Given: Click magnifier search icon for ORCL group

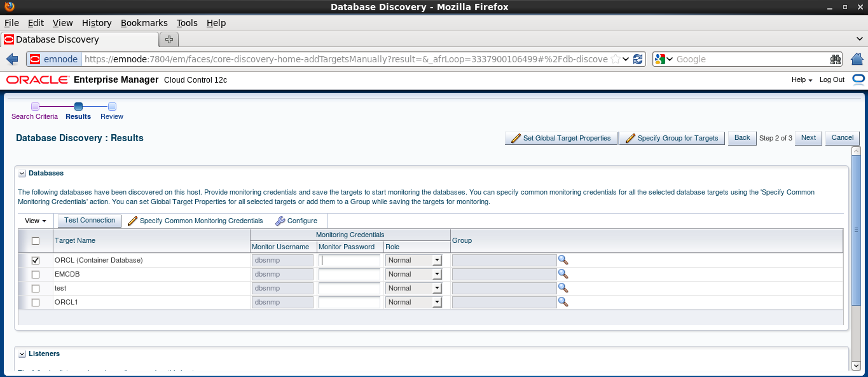Looking at the screenshot, I should [563, 260].
